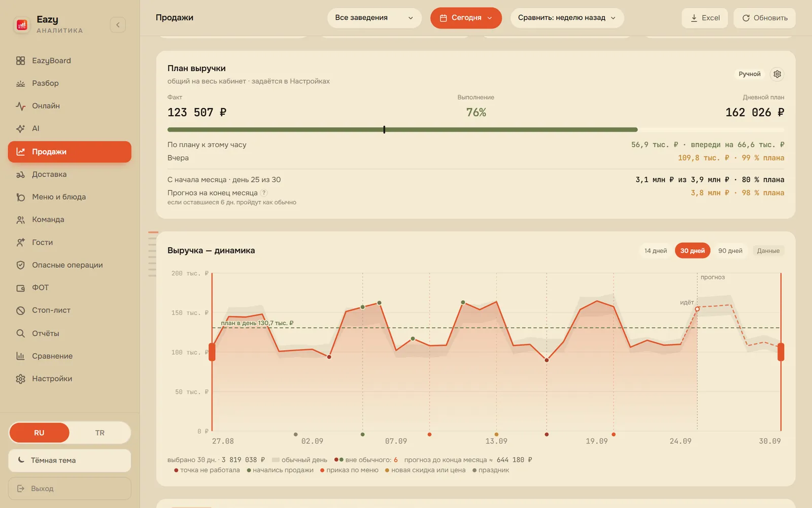Click the left red chart range handle
Image resolution: width=812 pixels, height=508 pixels.
coord(212,352)
